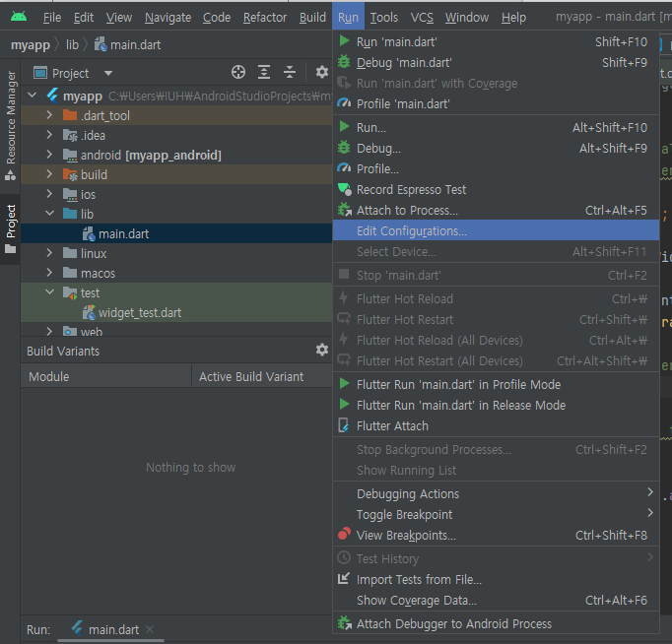Expand the build folder
672x644 pixels.
coord(49,174)
